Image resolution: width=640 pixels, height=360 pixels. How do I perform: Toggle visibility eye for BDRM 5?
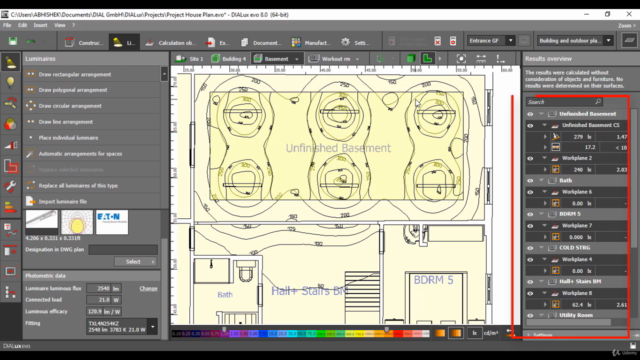[x=530, y=214]
